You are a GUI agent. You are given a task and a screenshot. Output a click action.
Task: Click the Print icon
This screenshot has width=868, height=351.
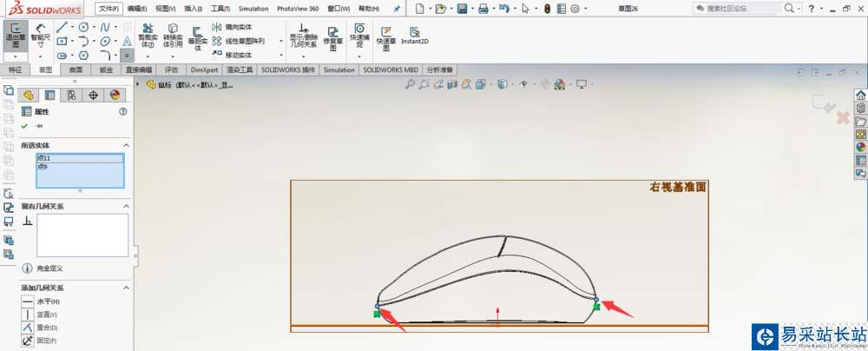pos(483,9)
